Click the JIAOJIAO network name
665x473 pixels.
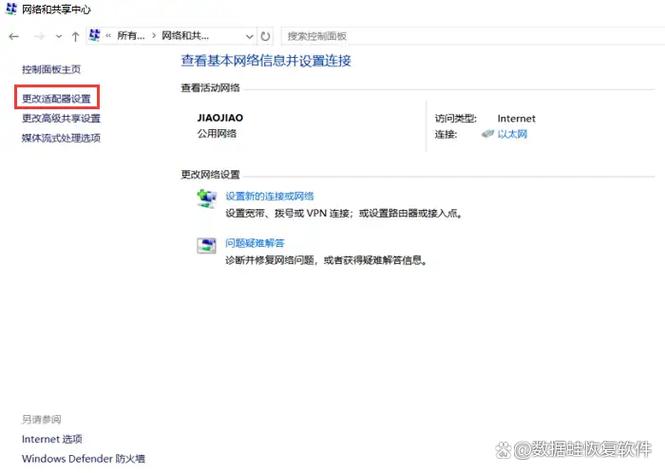[x=220, y=118]
